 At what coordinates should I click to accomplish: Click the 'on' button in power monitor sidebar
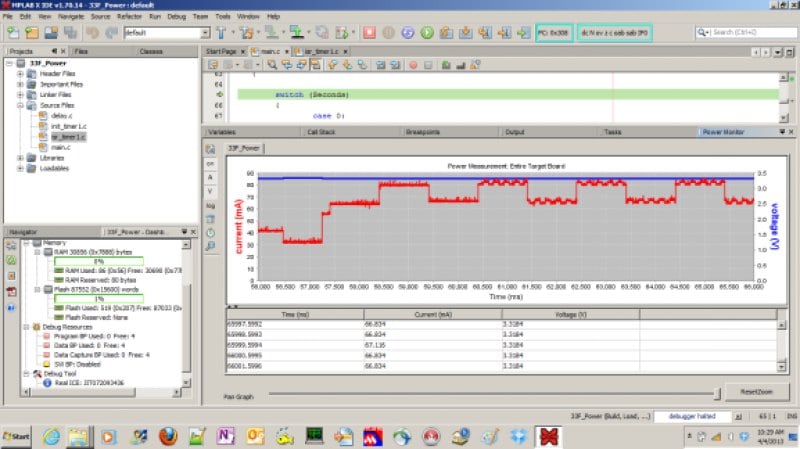pyautogui.click(x=211, y=163)
